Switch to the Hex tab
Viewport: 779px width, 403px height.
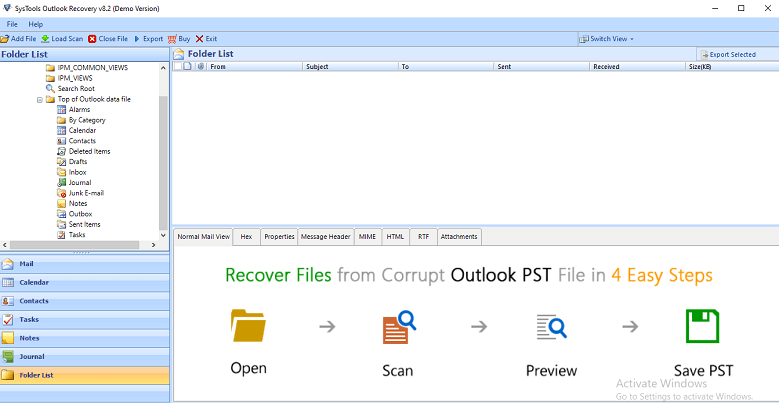coord(246,237)
